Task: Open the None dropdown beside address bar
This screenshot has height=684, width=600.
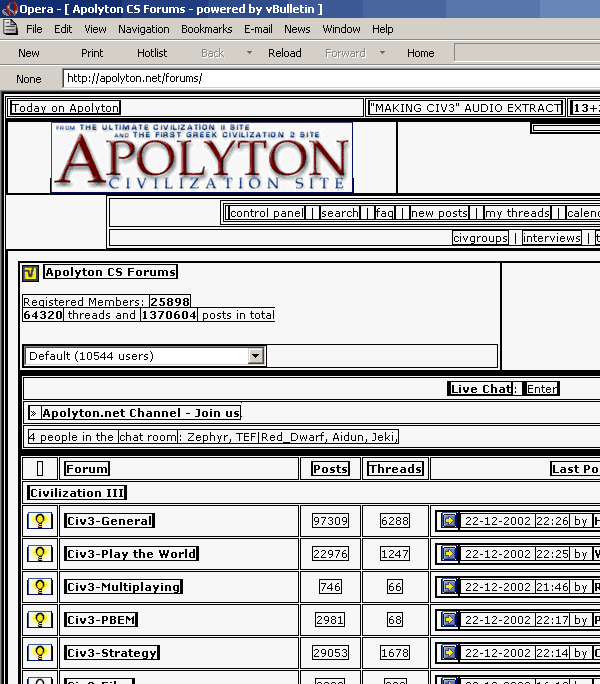Action: click(x=29, y=79)
